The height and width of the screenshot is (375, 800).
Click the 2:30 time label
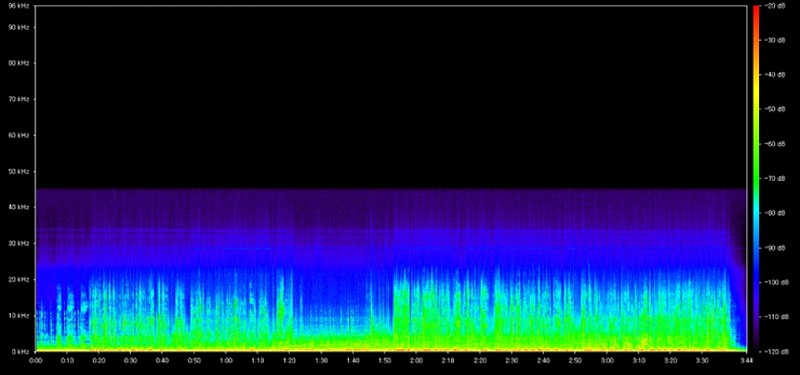(511, 360)
